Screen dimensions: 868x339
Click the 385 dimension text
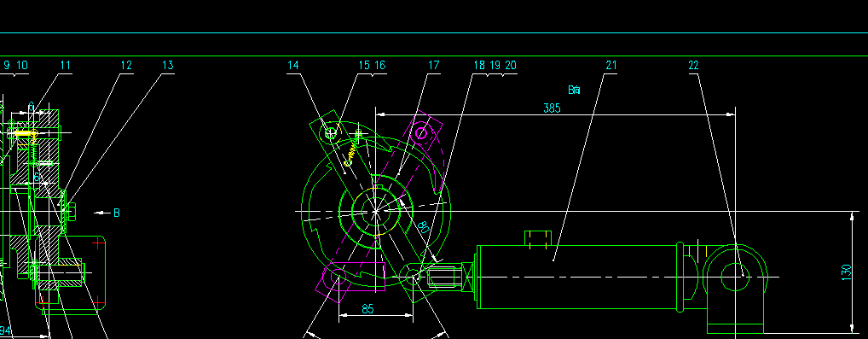(552, 108)
